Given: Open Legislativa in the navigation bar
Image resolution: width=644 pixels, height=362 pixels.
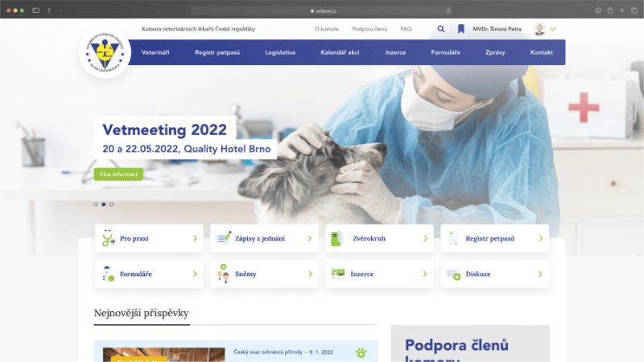Looking at the screenshot, I should click(x=280, y=52).
